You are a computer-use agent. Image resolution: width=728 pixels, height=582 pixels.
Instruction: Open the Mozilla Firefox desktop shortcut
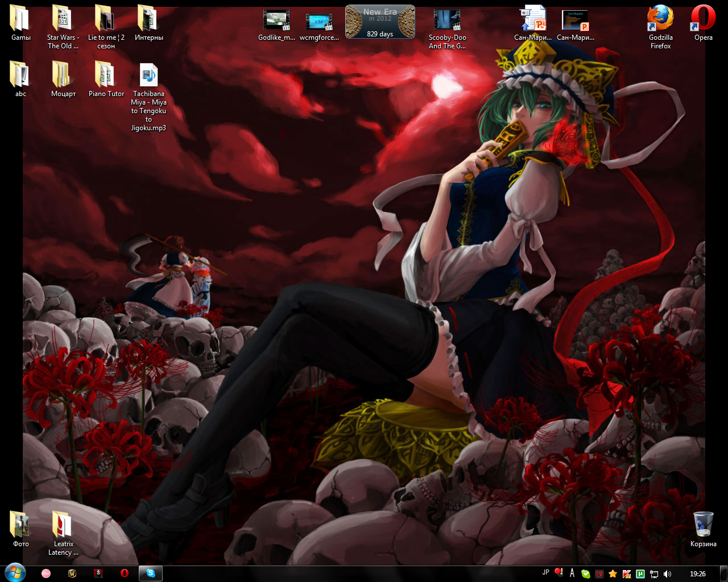(660, 19)
